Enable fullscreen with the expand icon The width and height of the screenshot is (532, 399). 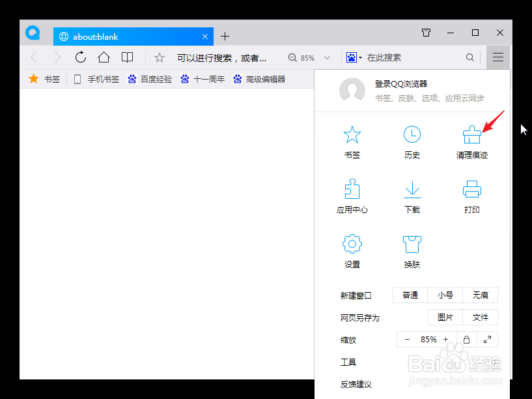click(x=487, y=339)
